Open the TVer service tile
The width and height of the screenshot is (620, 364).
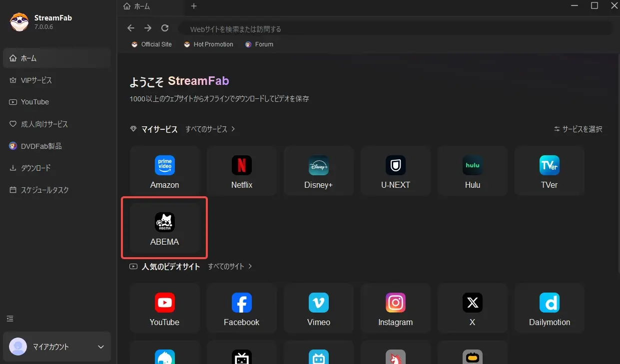tap(550, 170)
